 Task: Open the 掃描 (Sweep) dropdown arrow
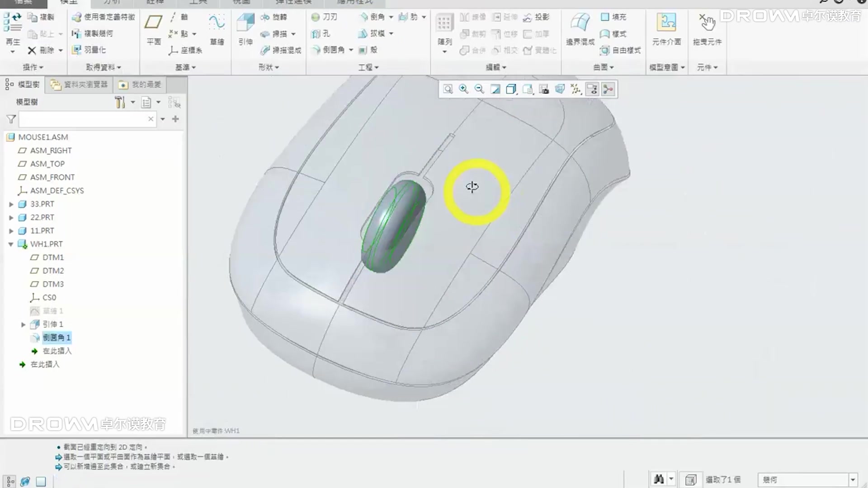294,34
